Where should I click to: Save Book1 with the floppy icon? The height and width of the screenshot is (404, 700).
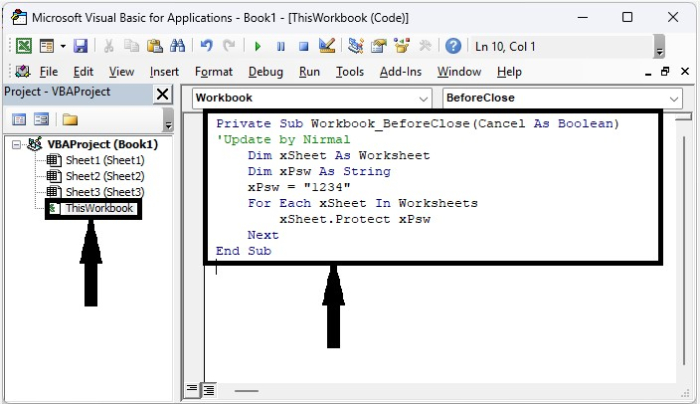click(80, 46)
